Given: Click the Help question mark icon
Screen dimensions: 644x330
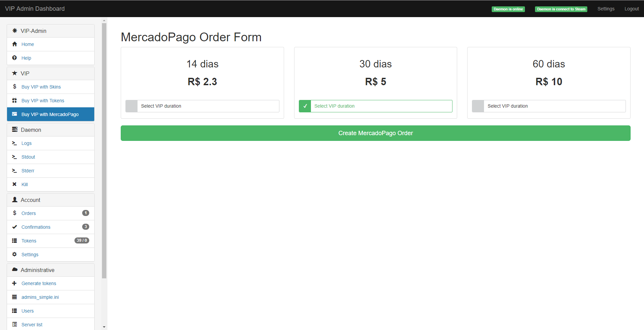Looking at the screenshot, I should (14, 58).
